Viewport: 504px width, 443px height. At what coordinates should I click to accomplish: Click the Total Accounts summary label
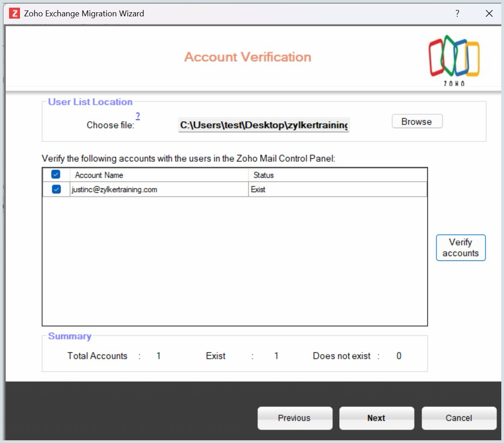[97, 356]
